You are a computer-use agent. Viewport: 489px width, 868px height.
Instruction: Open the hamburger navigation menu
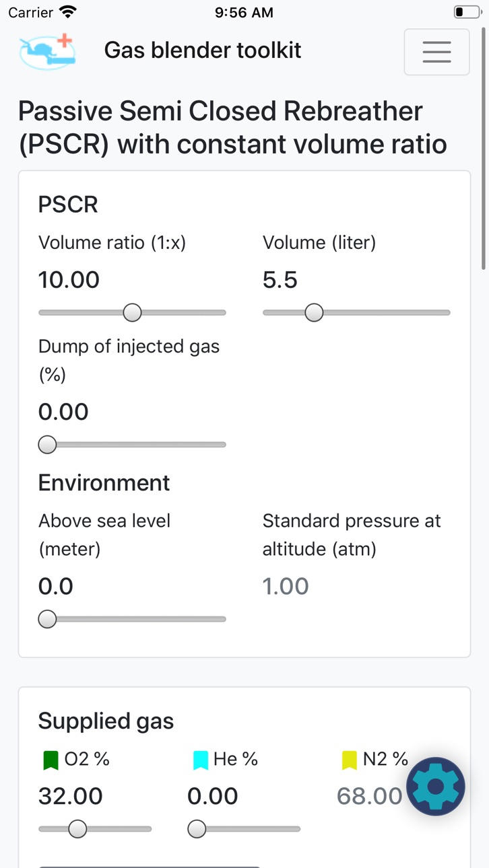[436, 52]
